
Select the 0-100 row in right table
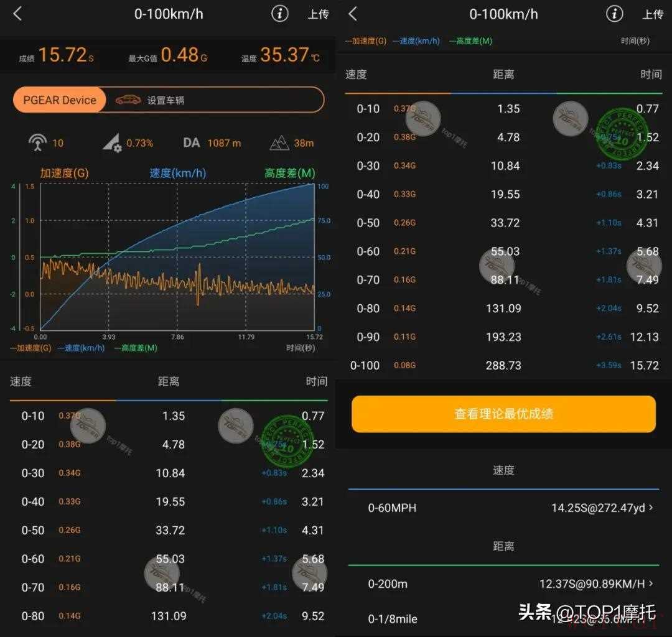pyautogui.click(x=503, y=365)
